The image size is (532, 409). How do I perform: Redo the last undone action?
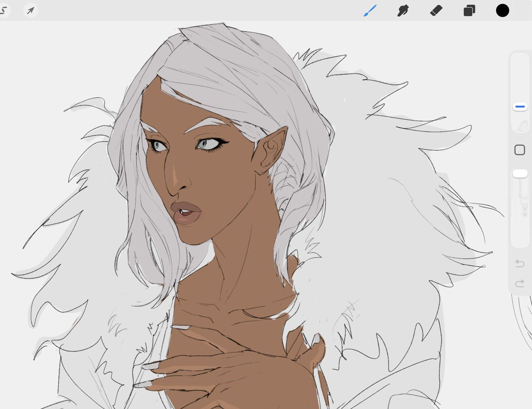pos(520,283)
